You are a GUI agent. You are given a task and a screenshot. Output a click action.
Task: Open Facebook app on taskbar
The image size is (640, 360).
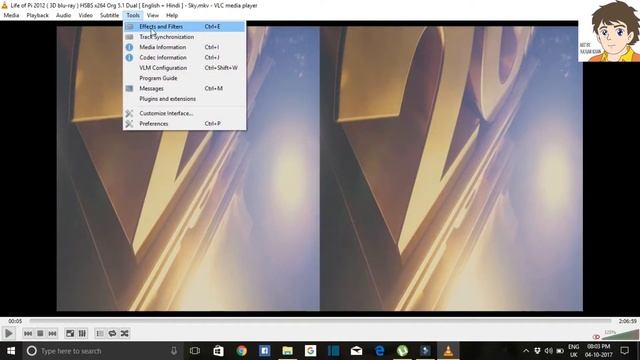click(264, 351)
